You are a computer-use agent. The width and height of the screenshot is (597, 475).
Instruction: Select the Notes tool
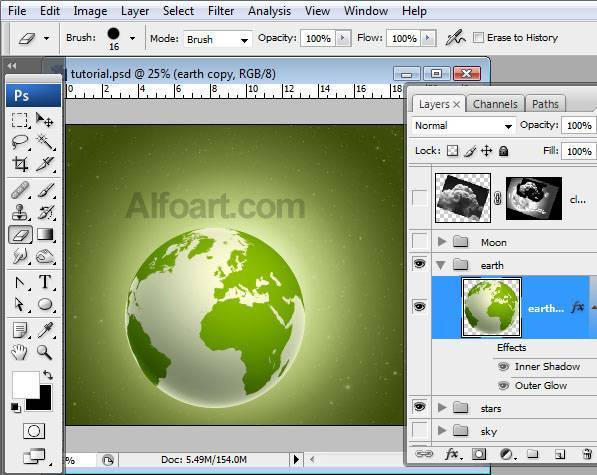click(x=20, y=330)
